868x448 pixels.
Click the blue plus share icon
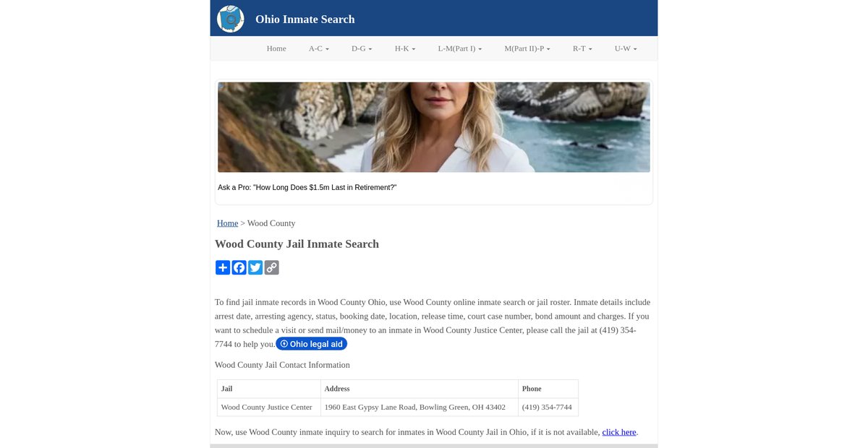[x=223, y=267]
